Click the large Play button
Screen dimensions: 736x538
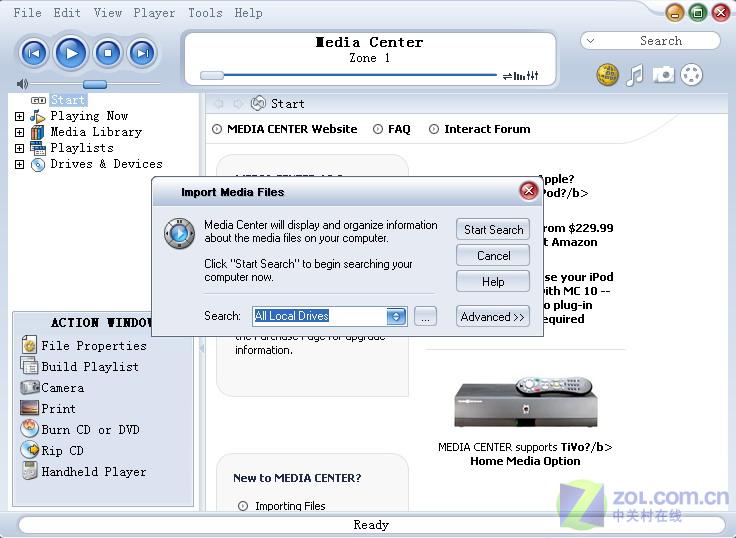71,53
